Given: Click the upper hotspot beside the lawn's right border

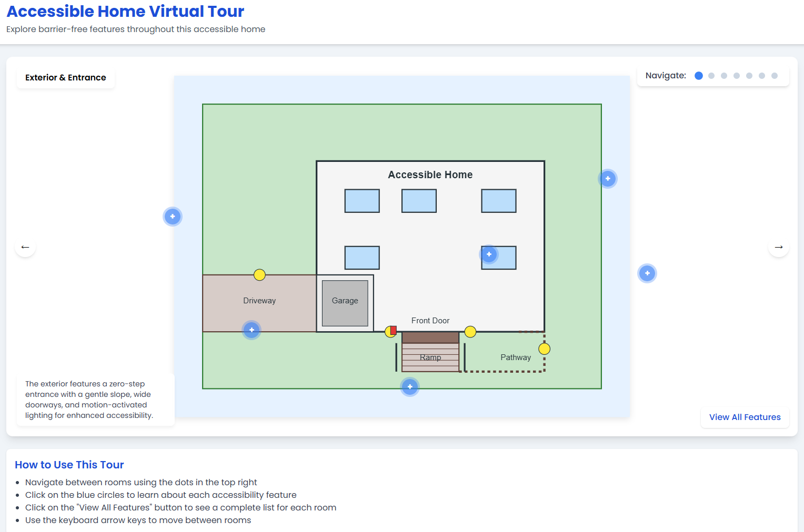Looking at the screenshot, I should [608, 179].
